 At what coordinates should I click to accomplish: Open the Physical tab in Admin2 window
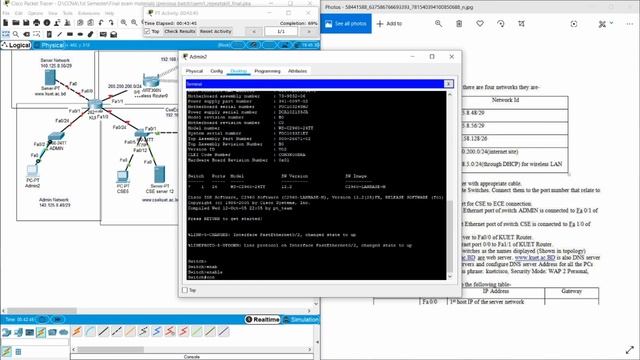(194, 71)
